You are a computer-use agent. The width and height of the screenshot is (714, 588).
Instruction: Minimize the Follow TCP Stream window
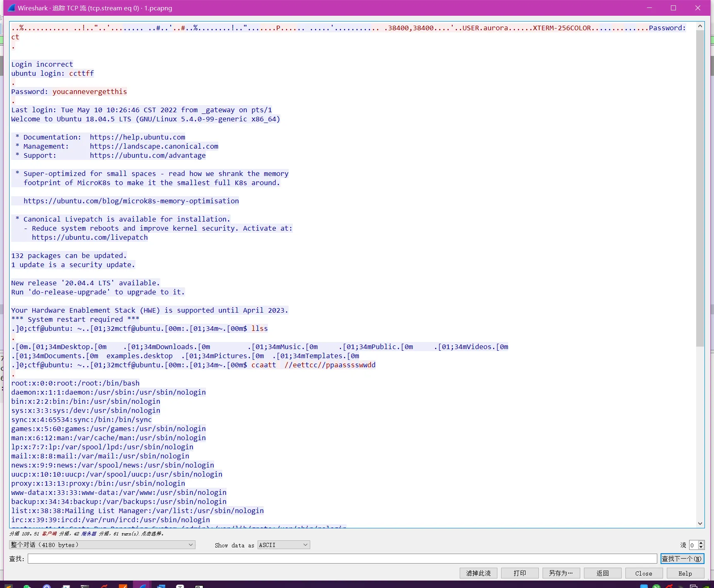tap(649, 8)
